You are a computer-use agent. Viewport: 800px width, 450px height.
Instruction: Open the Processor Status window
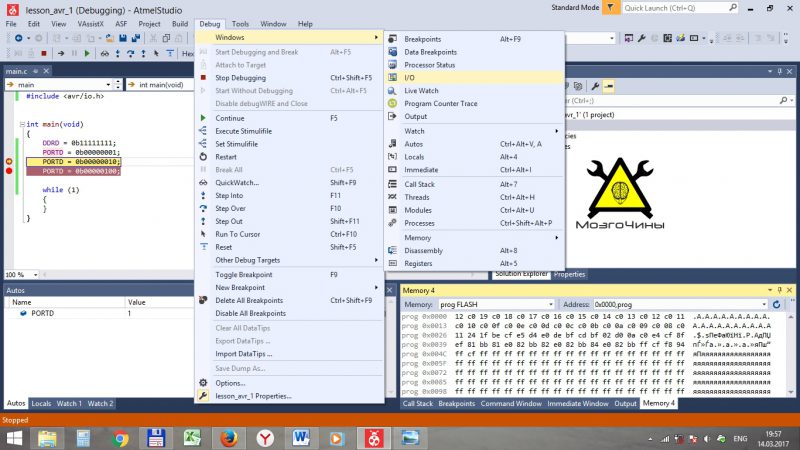(x=476, y=65)
